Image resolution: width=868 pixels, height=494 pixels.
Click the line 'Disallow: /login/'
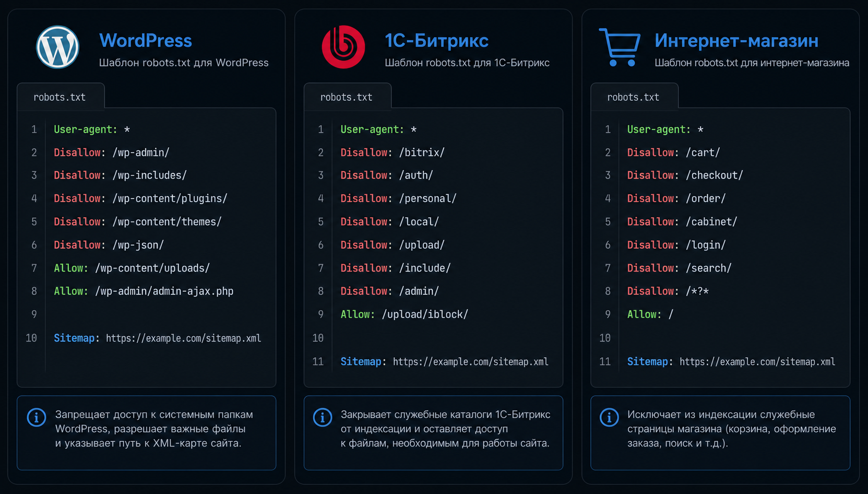pyautogui.click(x=676, y=245)
